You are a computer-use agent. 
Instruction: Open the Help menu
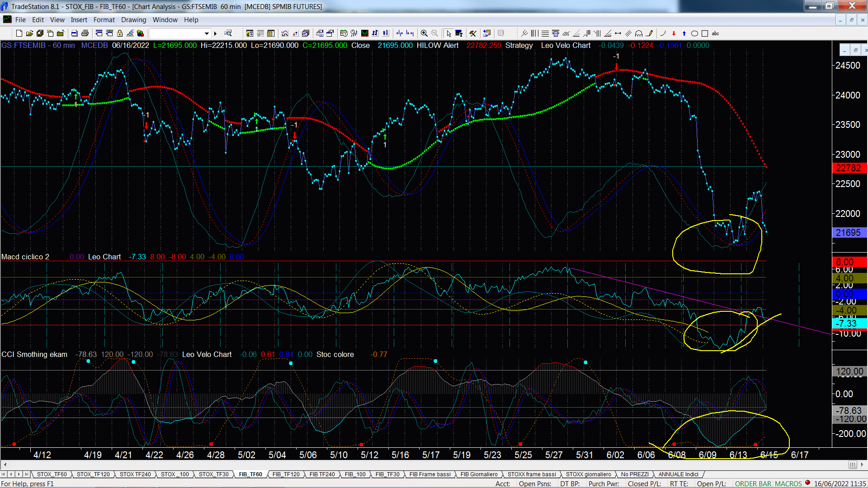[191, 20]
